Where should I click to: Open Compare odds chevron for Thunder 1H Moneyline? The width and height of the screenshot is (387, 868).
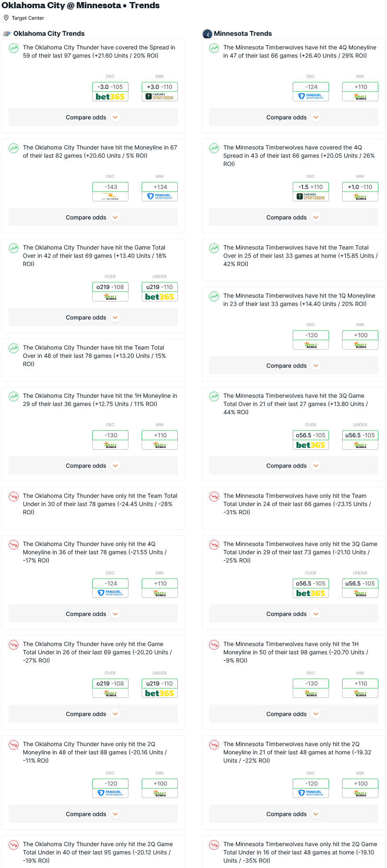(116, 466)
